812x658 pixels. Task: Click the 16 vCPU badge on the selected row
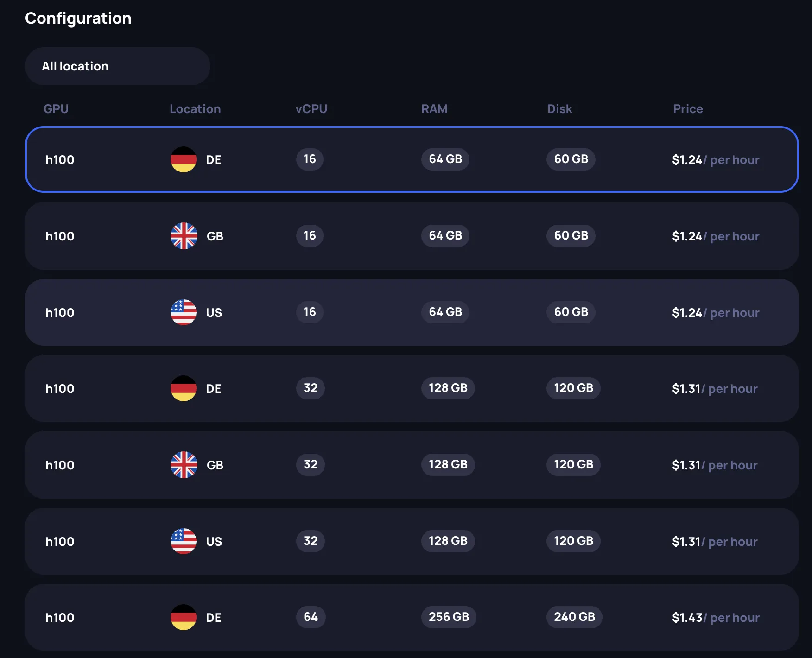(x=310, y=159)
